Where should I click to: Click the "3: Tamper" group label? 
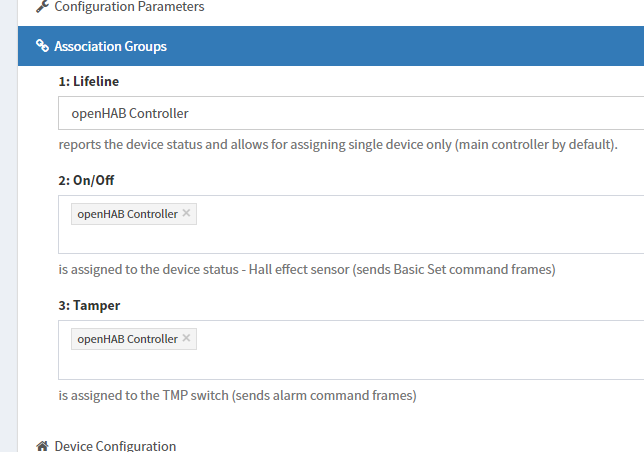(x=91, y=305)
